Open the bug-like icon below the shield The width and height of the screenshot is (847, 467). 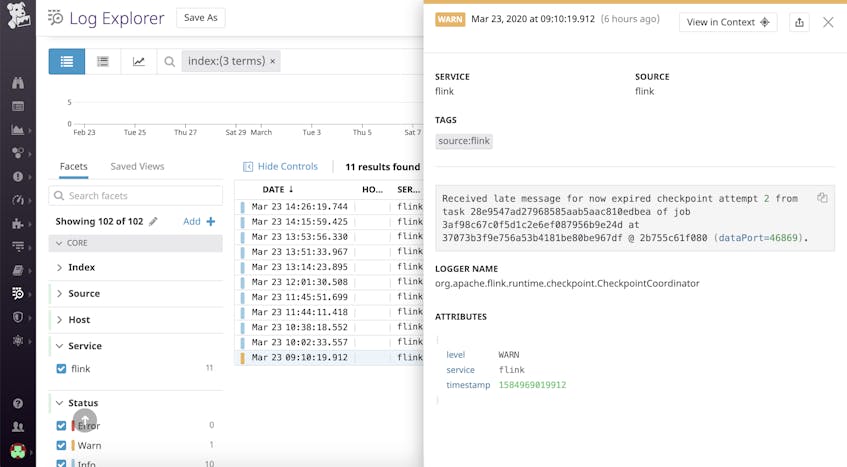pyautogui.click(x=18, y=340)
